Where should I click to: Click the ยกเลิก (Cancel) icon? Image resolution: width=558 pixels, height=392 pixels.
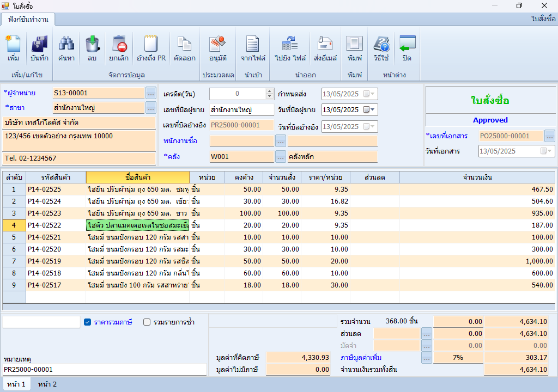(x=119, y=45)
